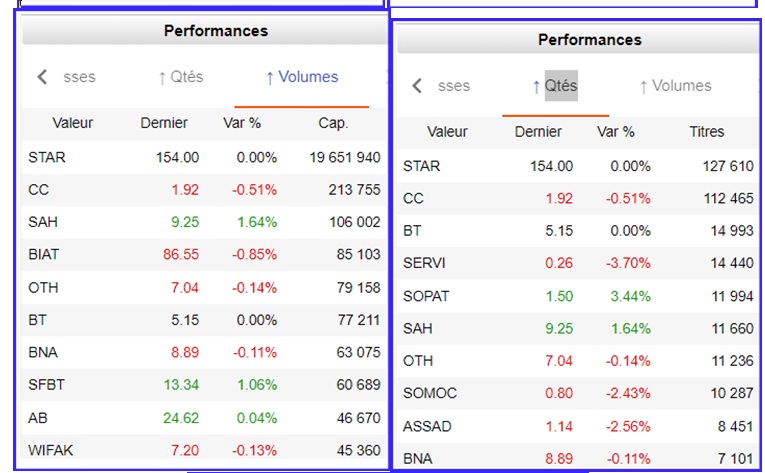The image size is (765, 473).
Task: Switch to the Qtés tab in the left panel
Action: tap(180, 77)
